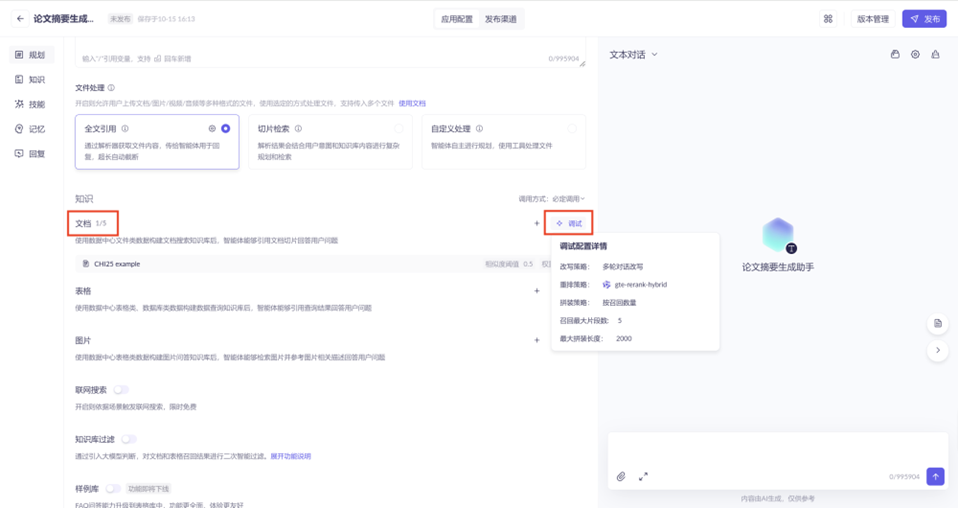Open the 规划 sidebar section
Screen dimensions: 958x508
(x=31, y=55)
